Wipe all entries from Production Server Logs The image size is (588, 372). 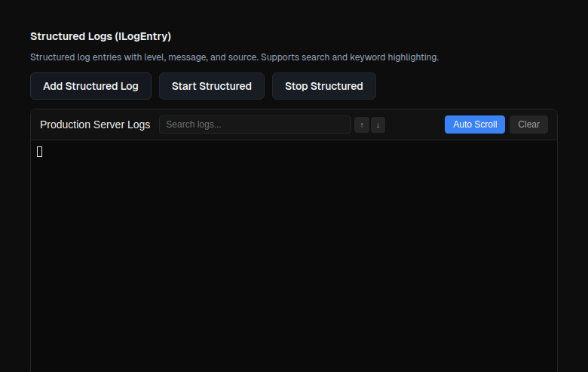pos(528,125)
